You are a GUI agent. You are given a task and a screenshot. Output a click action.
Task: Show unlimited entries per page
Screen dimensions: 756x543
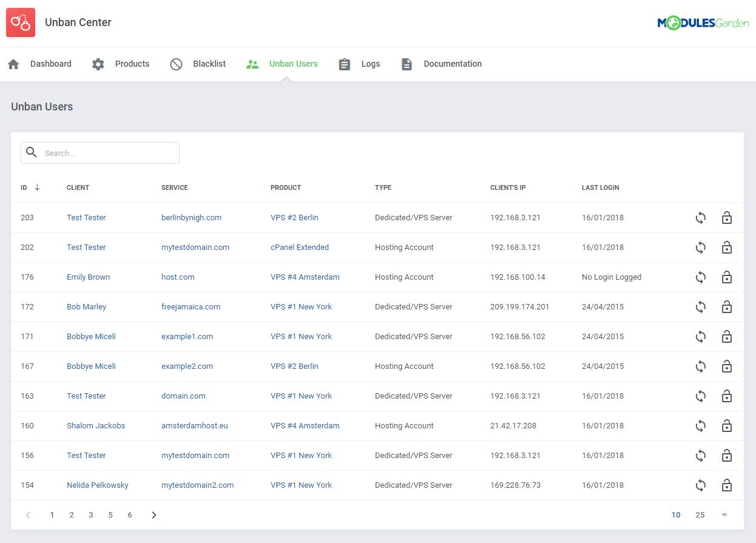point(724,515)
